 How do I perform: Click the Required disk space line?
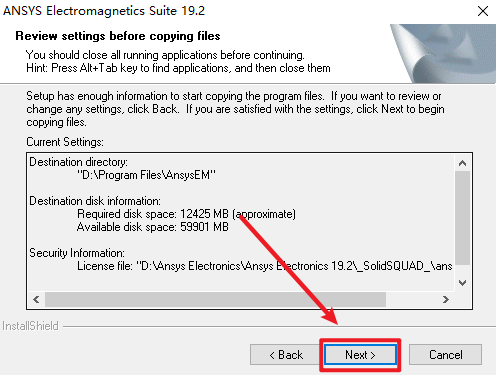click(x=186, y=214)
